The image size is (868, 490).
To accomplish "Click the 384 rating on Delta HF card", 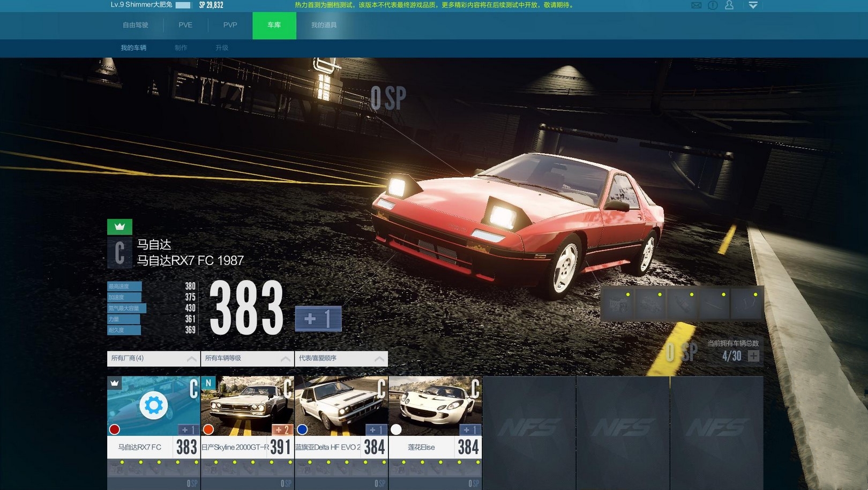I will coord(374,447).
